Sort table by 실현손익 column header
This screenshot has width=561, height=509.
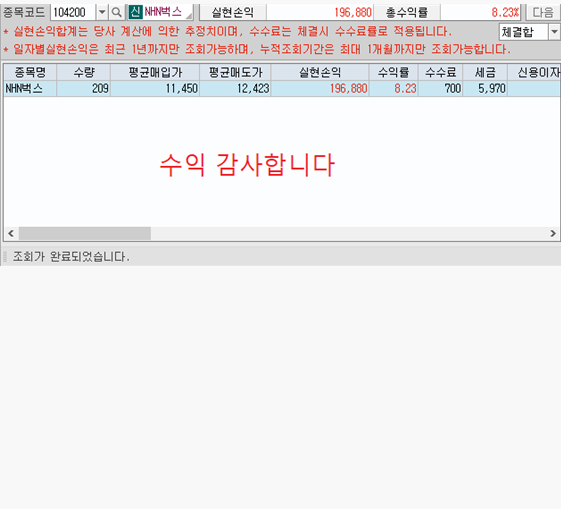point(320,73)
